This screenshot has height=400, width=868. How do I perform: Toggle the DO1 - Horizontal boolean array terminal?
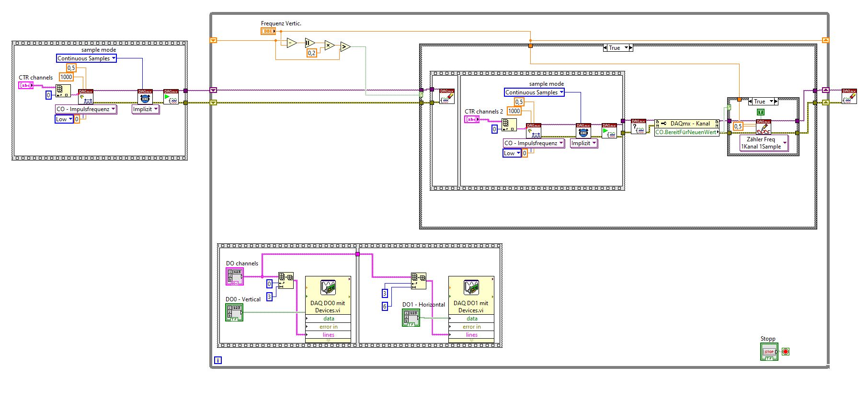click(411, 318)
